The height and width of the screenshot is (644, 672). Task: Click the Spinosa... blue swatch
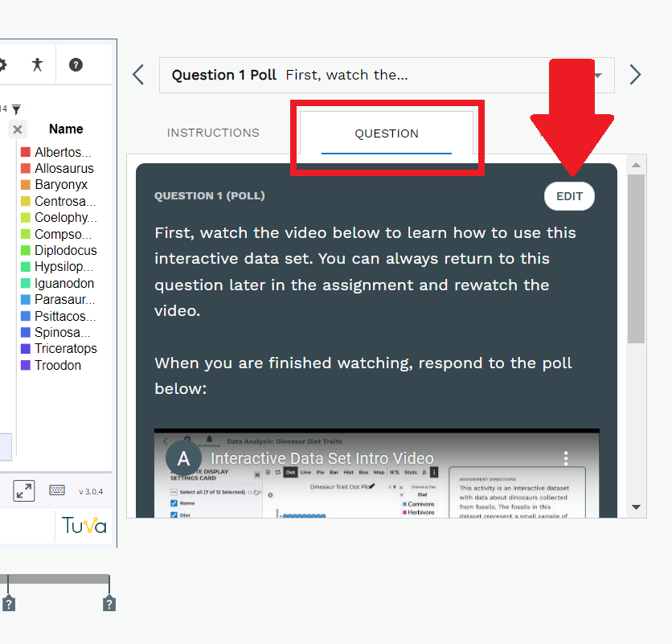click(x=26, y=332)
